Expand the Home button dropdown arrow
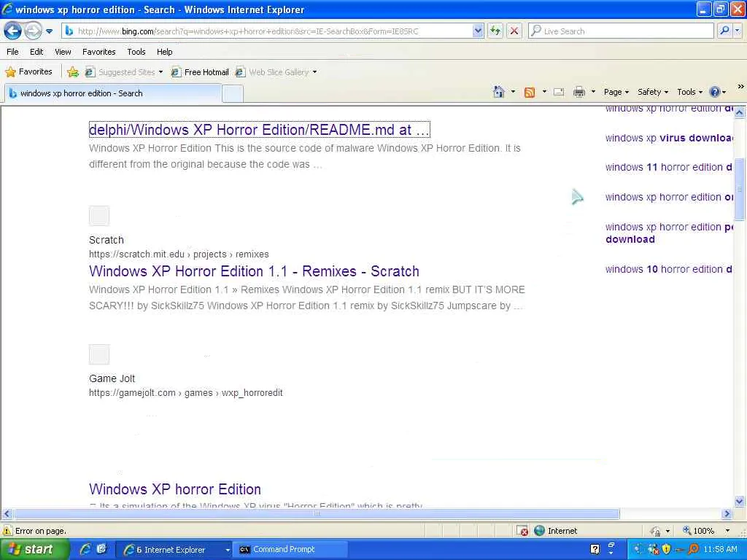Viewport: 747px width, 560px height. [x=513, y=91]
